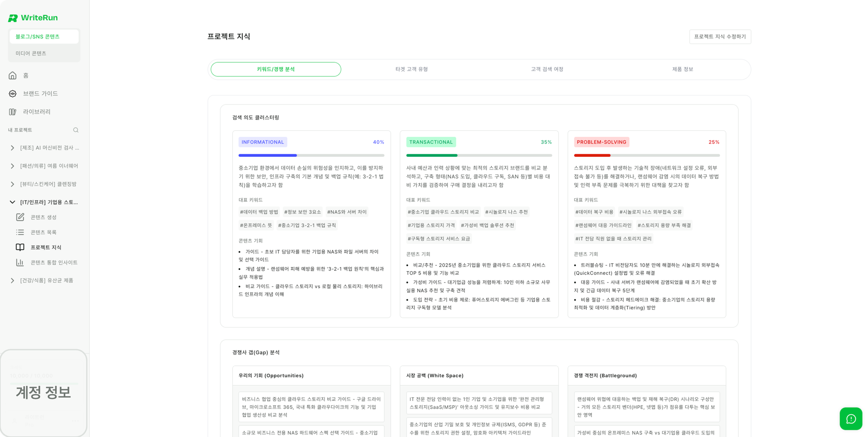Click the 40% value in INFORMATIONAL card

point(378,142)
